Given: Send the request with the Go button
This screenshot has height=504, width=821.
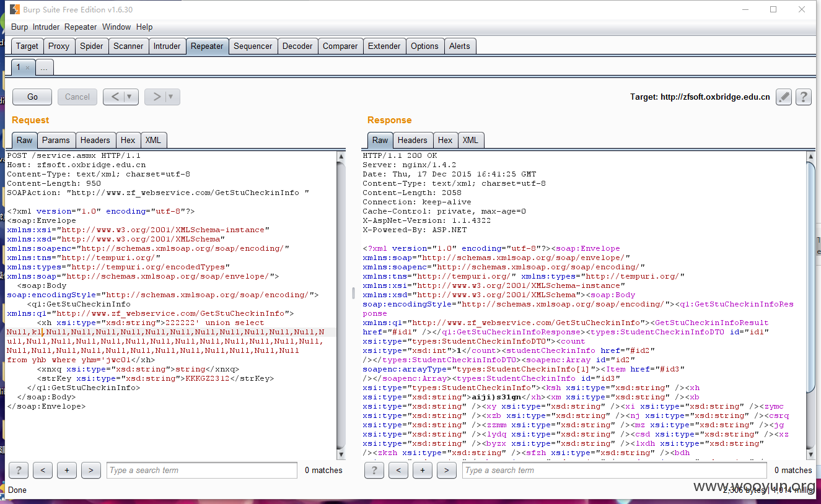Looking at the screenshot, I should pyautogui.click(x=32, y=97).
